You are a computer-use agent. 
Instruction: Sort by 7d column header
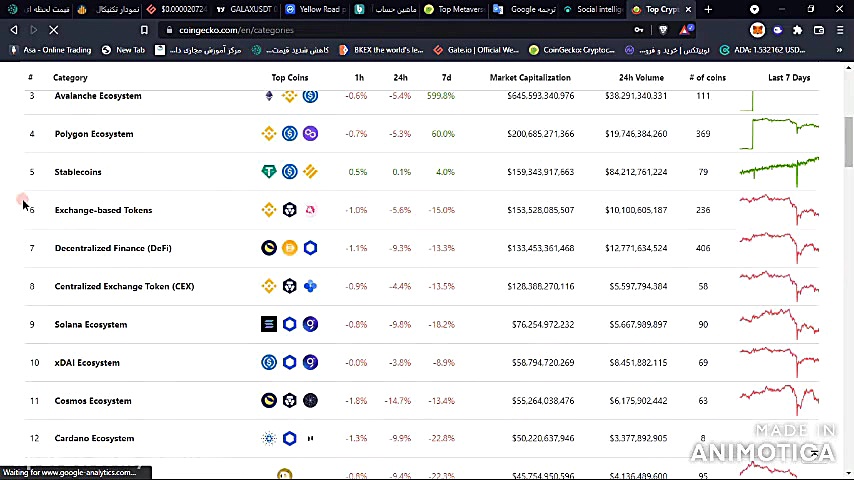pos(447,77)
